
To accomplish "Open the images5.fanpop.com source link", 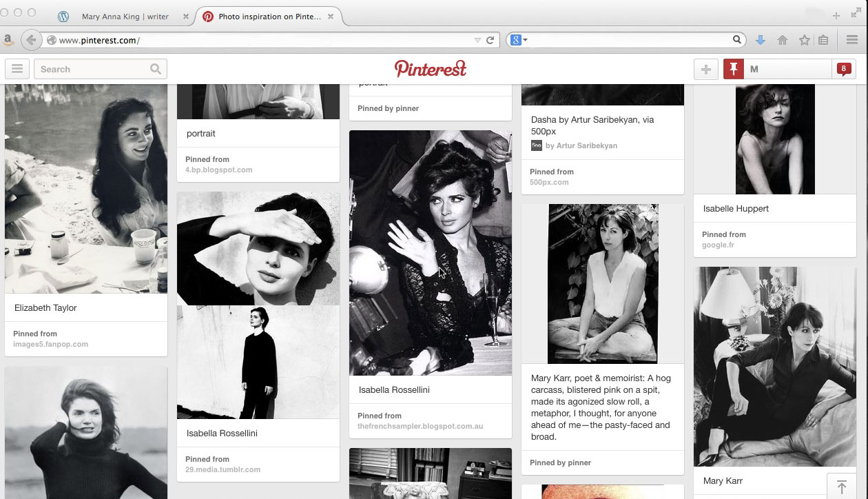I will (50, 344).
